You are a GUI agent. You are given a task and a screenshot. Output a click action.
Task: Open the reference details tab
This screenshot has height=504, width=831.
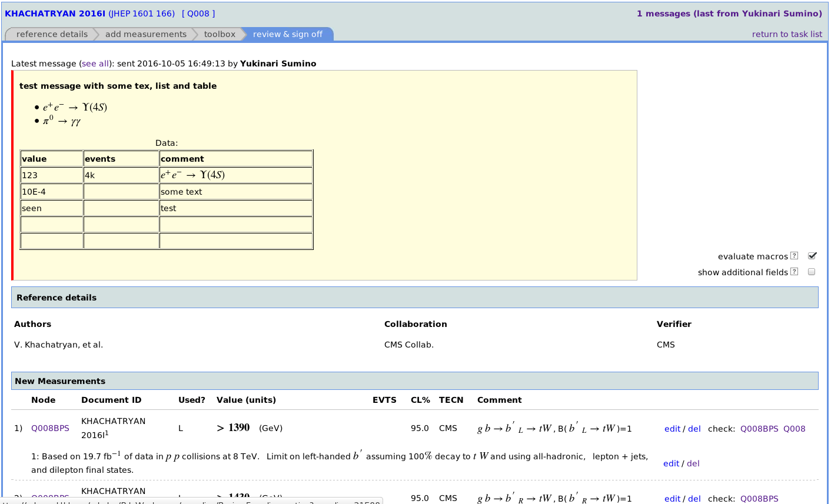tap(52, 34)
